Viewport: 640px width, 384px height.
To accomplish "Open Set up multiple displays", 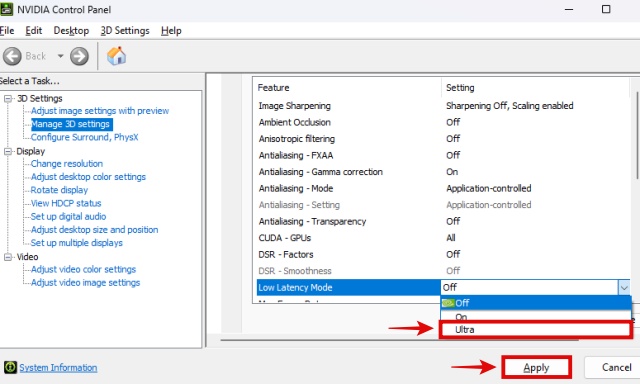I will (x=77, y=243).
